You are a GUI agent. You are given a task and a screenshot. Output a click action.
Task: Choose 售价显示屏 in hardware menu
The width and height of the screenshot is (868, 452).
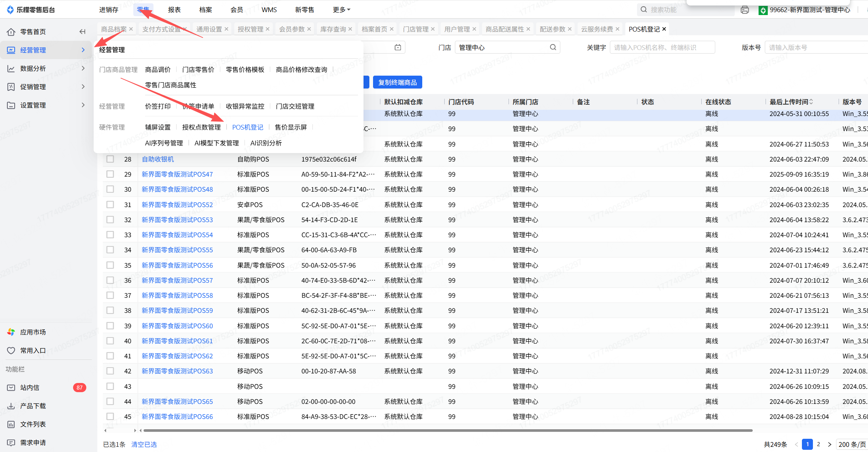tap(290, 127)
